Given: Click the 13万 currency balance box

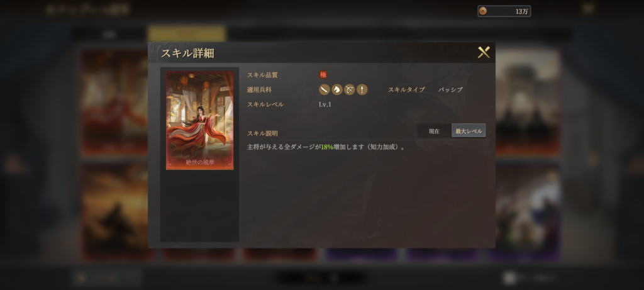Looking at the screenshot, I should (504, 11).
